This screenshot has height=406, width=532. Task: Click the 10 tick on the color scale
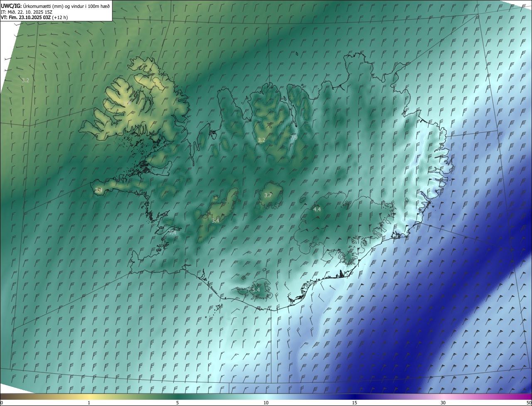pyautogui.click(x=266, y=403)
